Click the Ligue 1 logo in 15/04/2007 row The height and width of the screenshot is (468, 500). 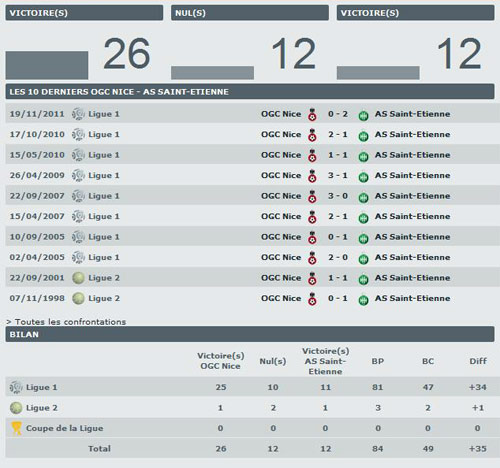pyautogui.click(x=78, y=216)
